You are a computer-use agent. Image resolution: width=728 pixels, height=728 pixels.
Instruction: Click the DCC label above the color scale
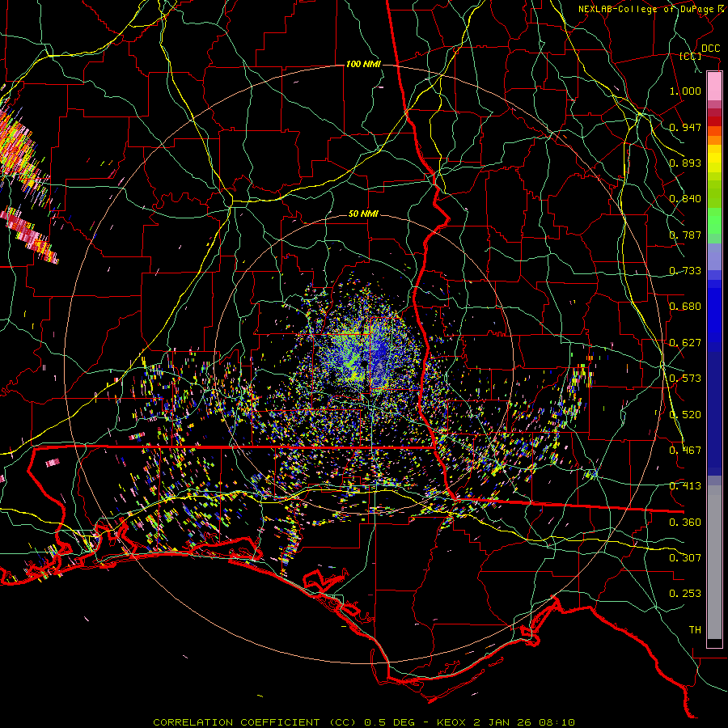710,49
